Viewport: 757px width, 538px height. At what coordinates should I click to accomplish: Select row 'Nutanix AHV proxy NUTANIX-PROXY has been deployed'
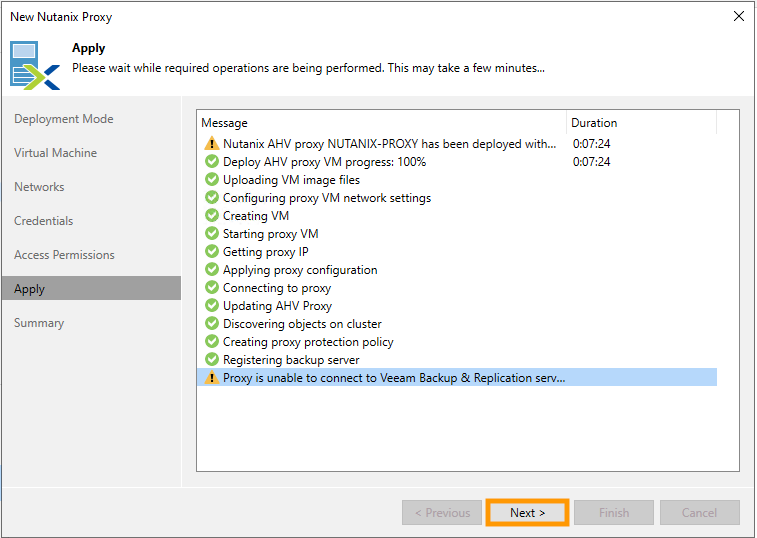coord(457,143)
